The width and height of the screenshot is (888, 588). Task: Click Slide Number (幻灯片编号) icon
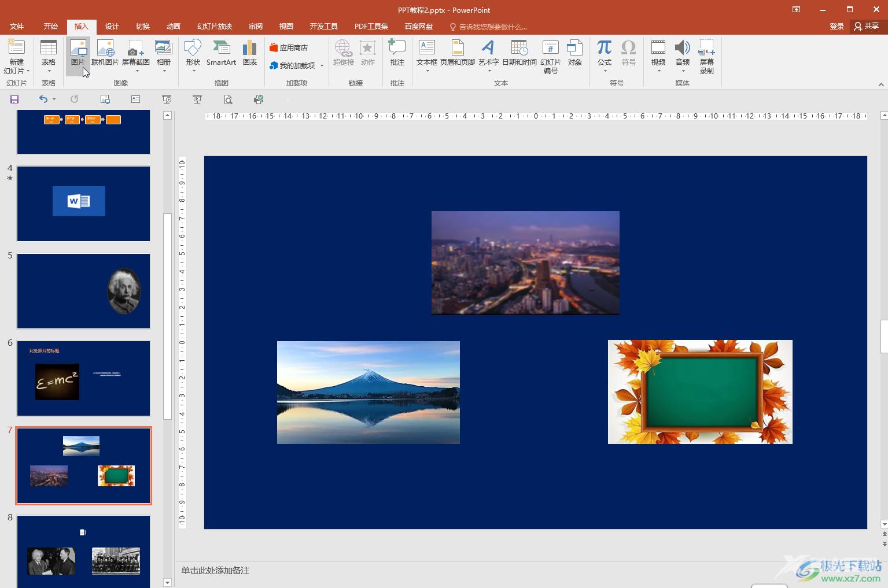[551, 56]
